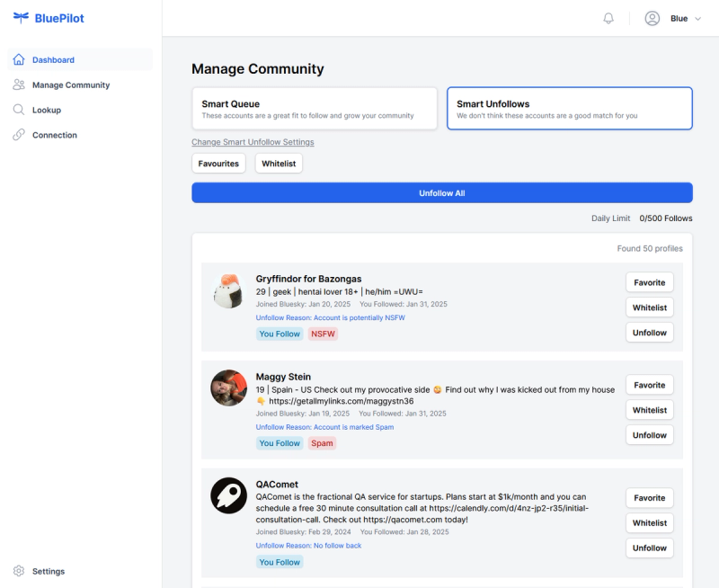The height and width of the screenshot is (588, 719).
Task: Click You Follow badge on QAComet card
Action: click(280, 562)
